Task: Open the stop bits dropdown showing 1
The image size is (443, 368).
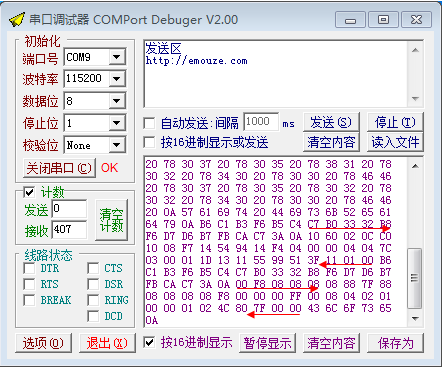Action: (x=117, y=123)
